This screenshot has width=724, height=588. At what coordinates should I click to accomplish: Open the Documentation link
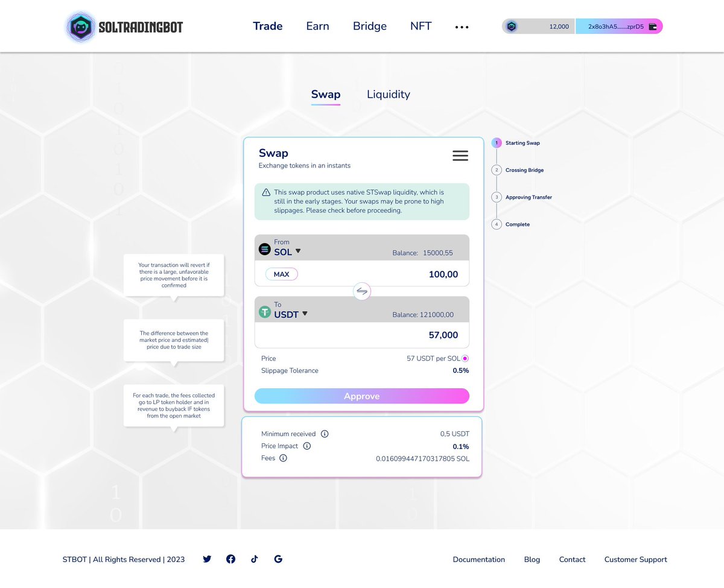point(479,560)
